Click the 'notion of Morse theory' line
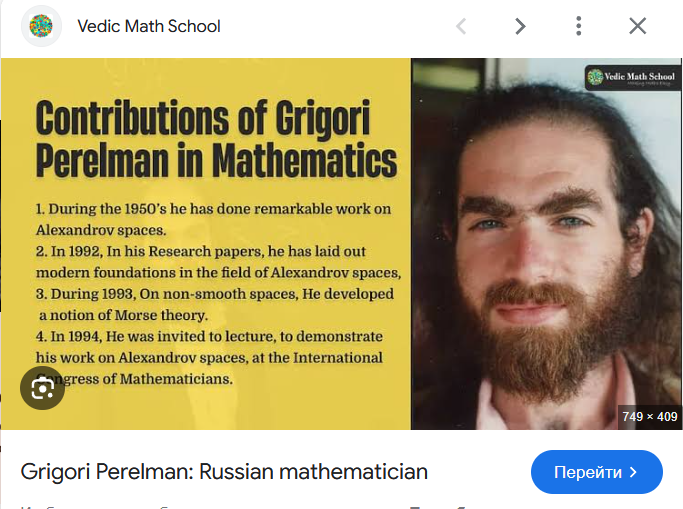 [x=123, y=315]
